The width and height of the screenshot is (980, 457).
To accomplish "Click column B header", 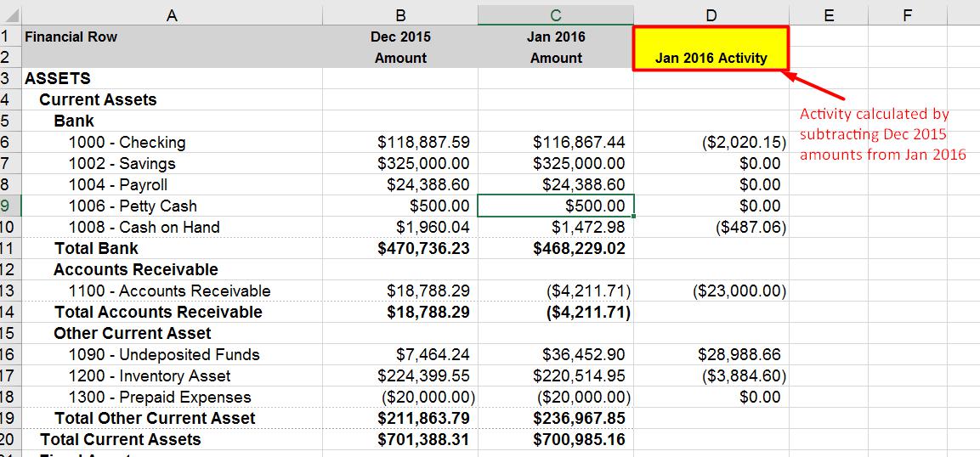I will point(400,15).
